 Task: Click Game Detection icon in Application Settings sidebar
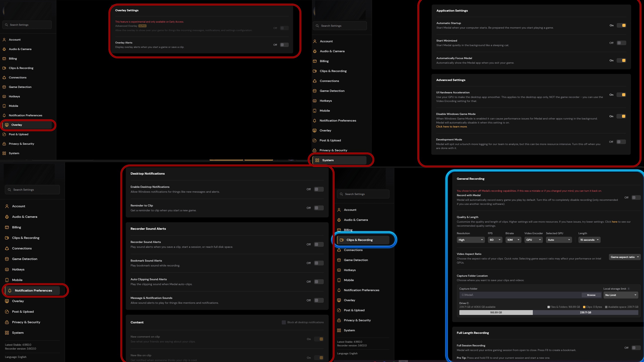(x=315, y=91)
